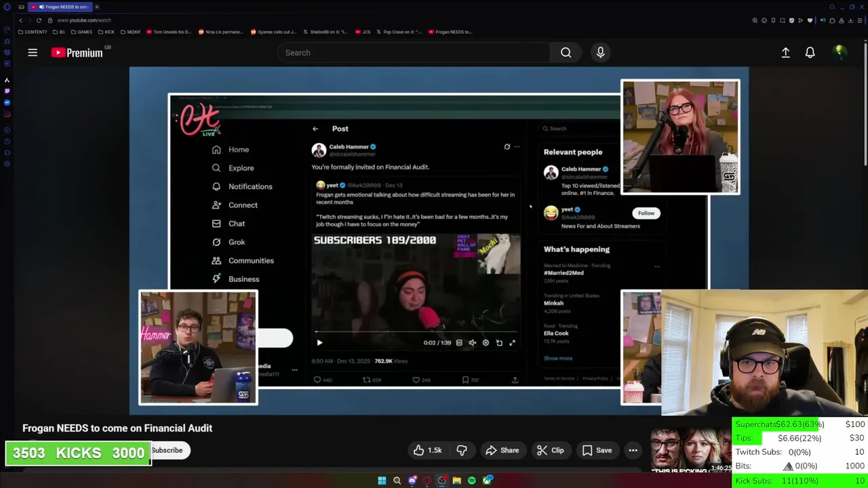The image size is (868, 488).
Task: Open the JCS bookmark
Action: 363,32
